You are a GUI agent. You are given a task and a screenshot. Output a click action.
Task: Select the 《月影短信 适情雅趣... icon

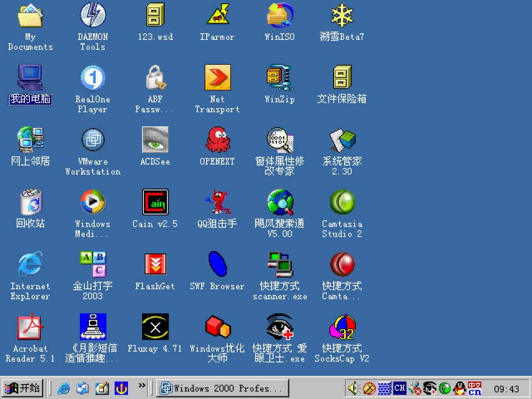93,327
